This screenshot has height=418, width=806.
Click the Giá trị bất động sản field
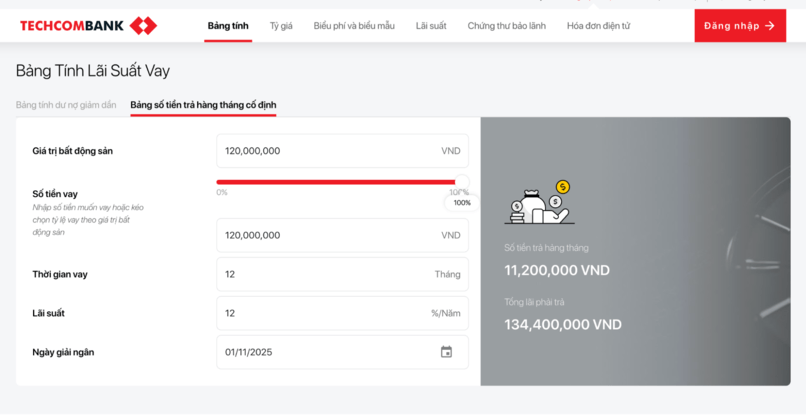coord(342,151)
